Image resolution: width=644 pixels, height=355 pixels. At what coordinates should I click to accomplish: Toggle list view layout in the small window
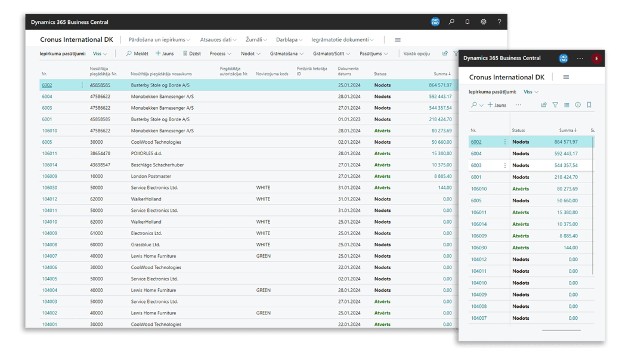tap(566, 105)
